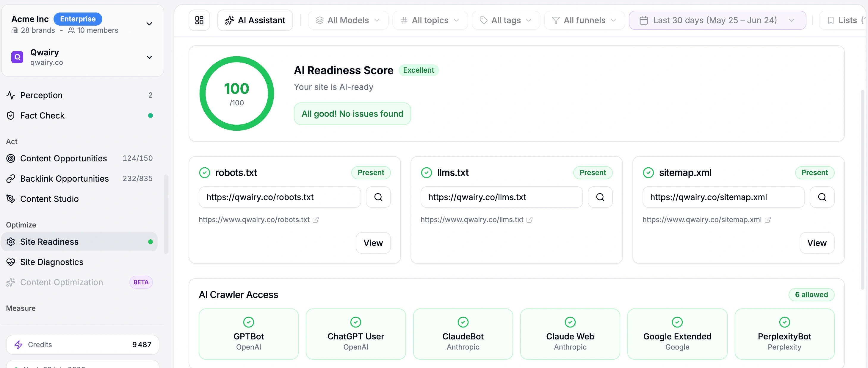Open the dashboard grid view icon
868x368 pixels.
[x=199, y=20]
